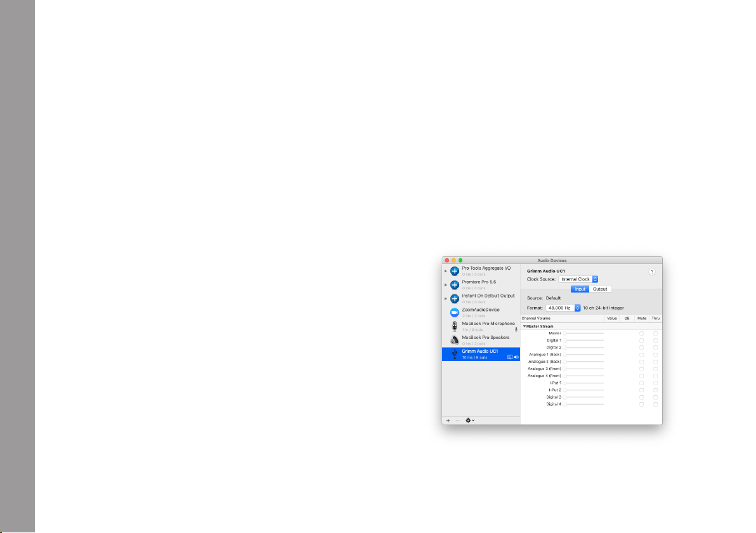Viewport: 756px width, 533px height.
Task: Enable Thru for Digital 1 channel
Action: [x=656, y=341]
